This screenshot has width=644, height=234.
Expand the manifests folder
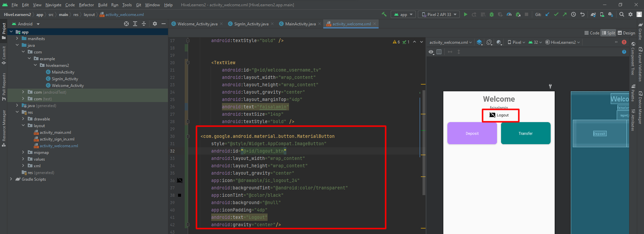click(18, 39)
